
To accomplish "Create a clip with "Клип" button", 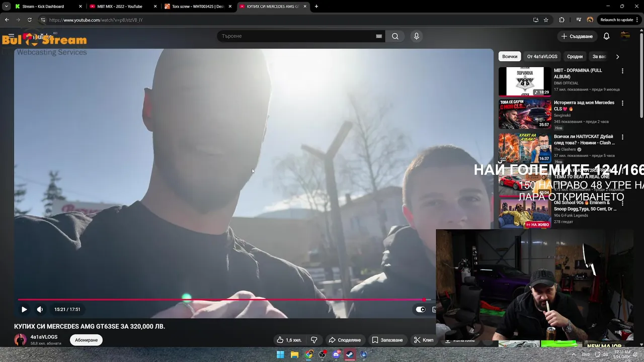I will tap(423, 340).
